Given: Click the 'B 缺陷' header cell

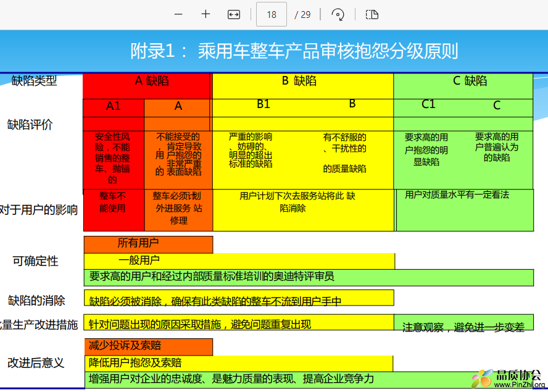Looking at the screenshot, I should click(302, 86).
